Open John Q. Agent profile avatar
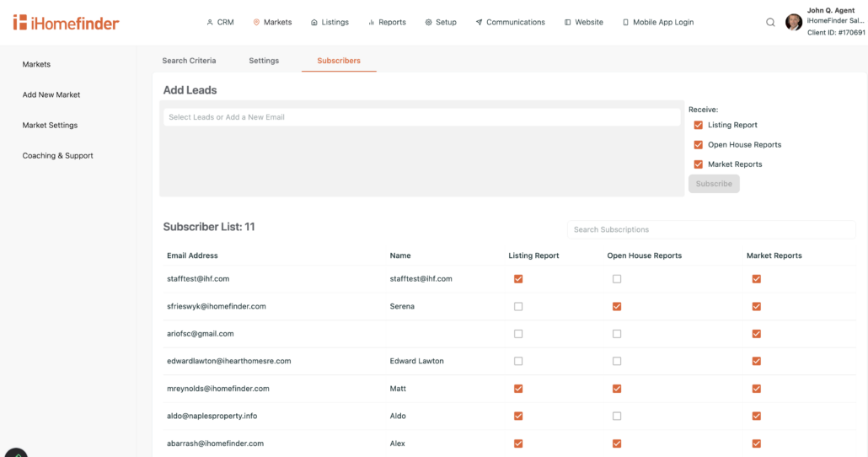868x457 pixels. (793, 22)
